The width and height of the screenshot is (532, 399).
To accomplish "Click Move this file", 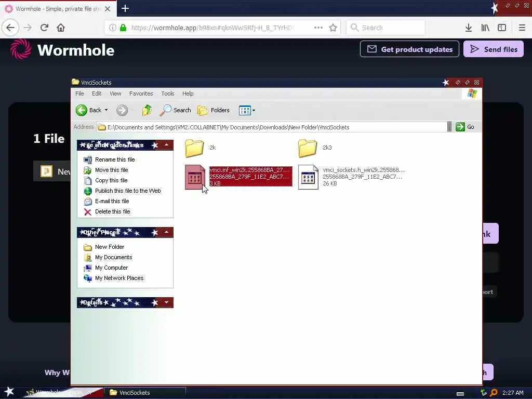I will click(x=111, y=170).
